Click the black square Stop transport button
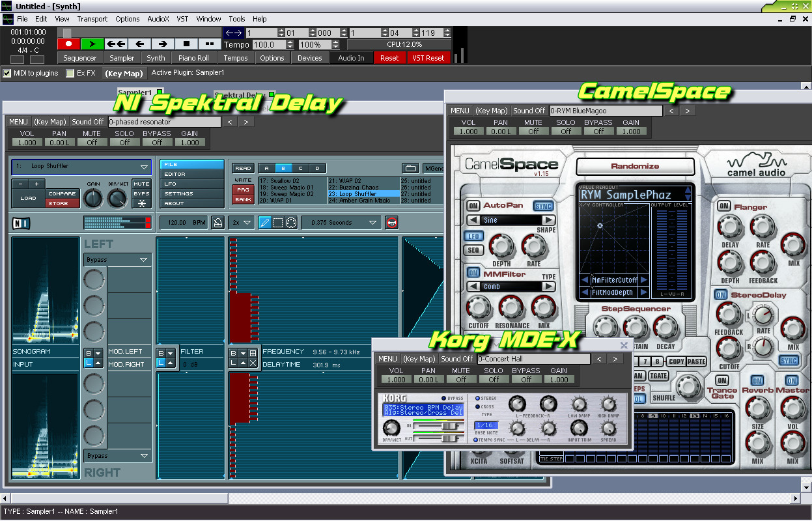 (186, 44)
